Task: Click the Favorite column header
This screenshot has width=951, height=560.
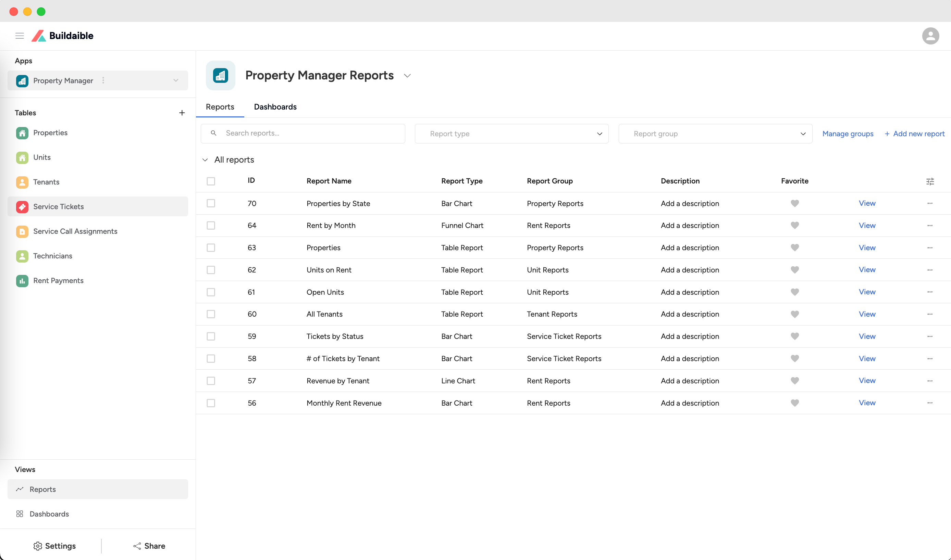Action: [795, 181]
